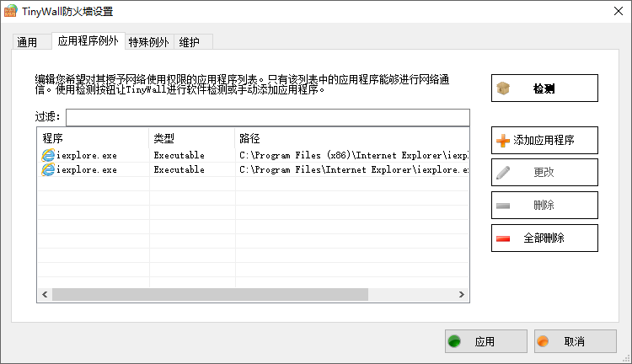Viewport: 632px width, 364px height.
Task: Close the TinyWall防火墙设置 window
Action: (x=619, y=11)
